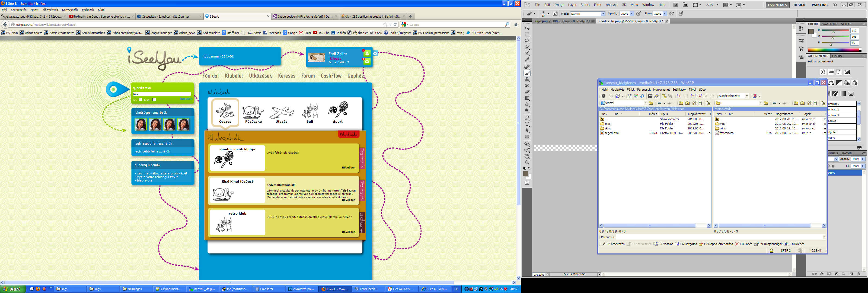Open terminal console in WinSCP toolbar
Screen dimensions: 868x293
click(650, 96)
